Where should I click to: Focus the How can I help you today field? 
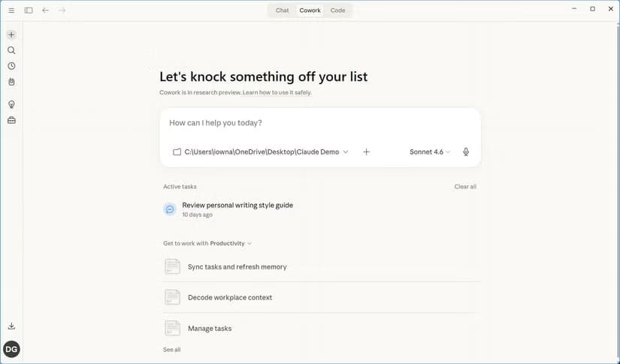(x=320, y=123)
